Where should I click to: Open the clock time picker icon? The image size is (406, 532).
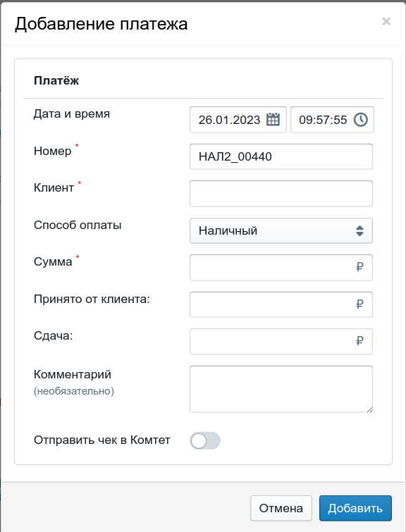pos(360,120)
